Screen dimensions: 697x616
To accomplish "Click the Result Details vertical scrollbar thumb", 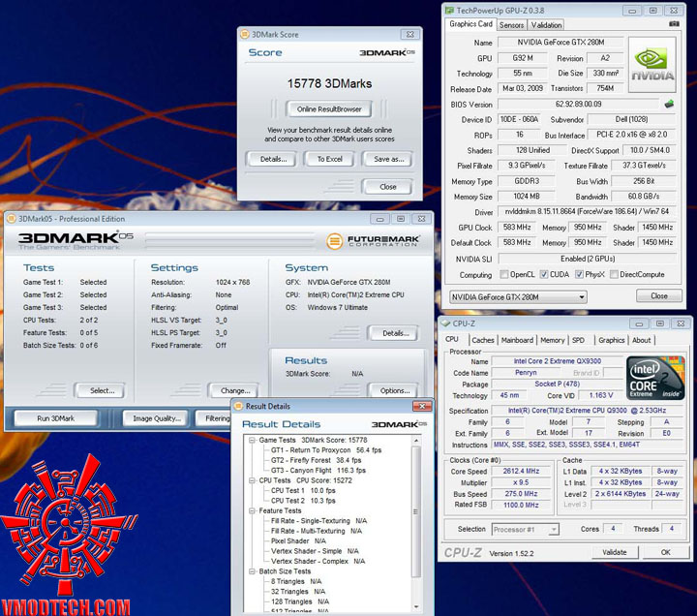I will tap(416, 511).
